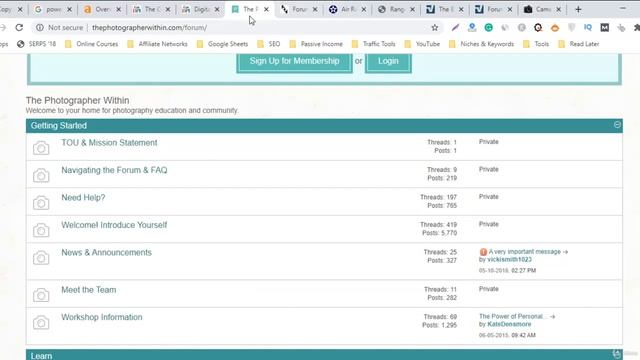The height and width of the screenshot is (360, 640).
Task: Open the camera icon for Navigating the Forum
Action: 41,175
